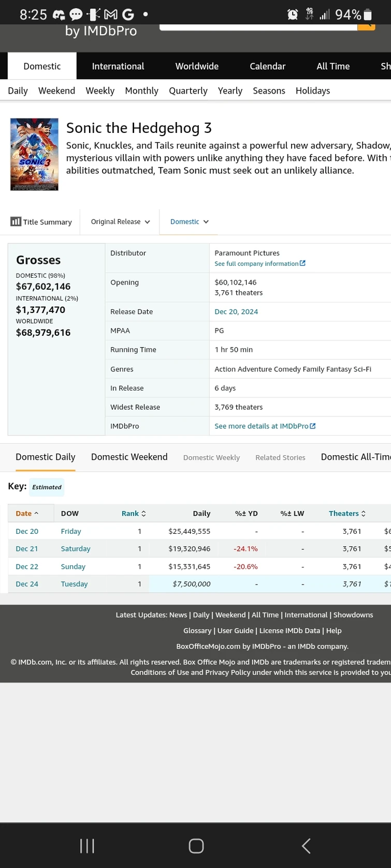Toggle Date column sort arrow
Image resolution: width=391 pixels, height=868 pixels.
coord(36,514)
